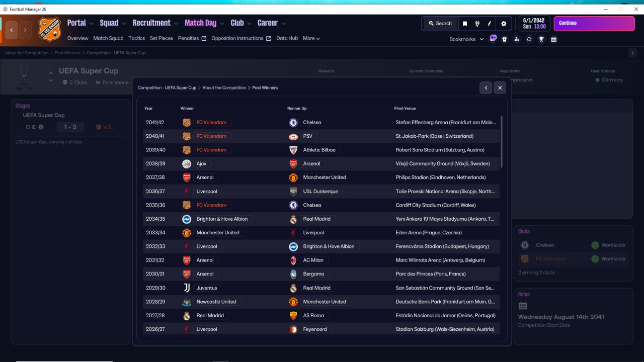Click the circular refresh shortcut icon
644x362 pixels.
point(529,39)
